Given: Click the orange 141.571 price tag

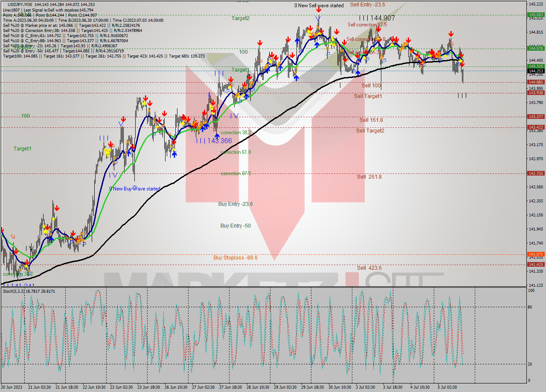Looking at the screenshot, I should tap(536, 254).
